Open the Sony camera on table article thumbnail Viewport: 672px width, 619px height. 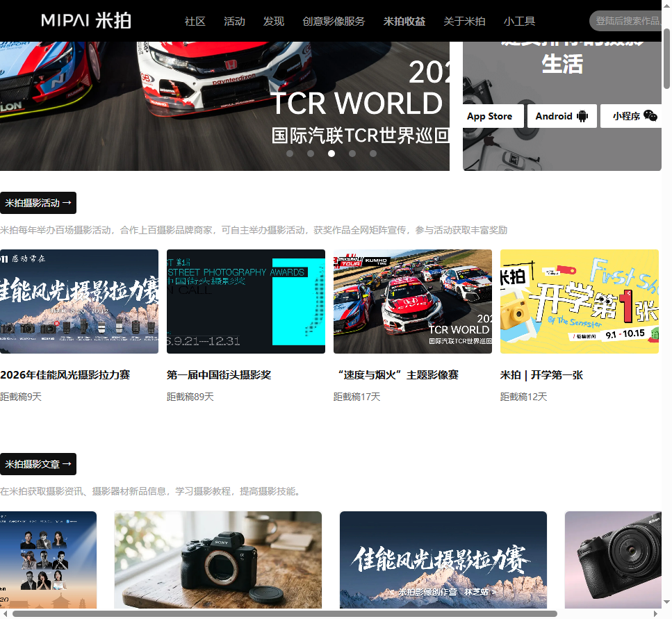(x=218, y=560)
